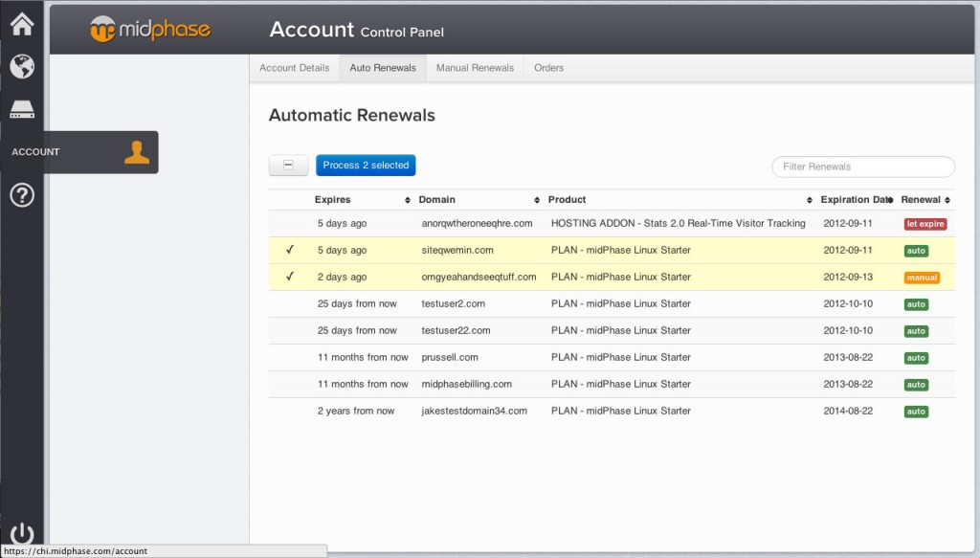
Task: Click the Filter Renewals search field
Action: (x=863, y=167)
